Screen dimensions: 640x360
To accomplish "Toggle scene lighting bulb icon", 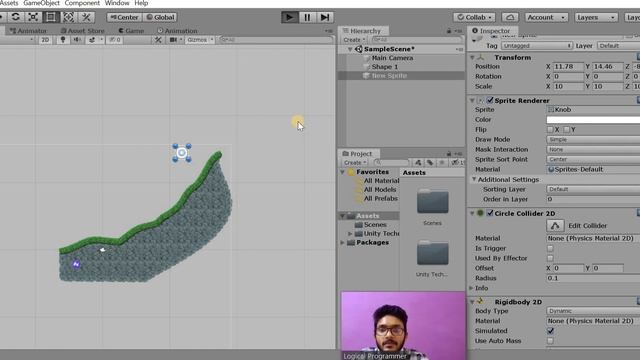I will pyautogui.click(x=63, y=40).
